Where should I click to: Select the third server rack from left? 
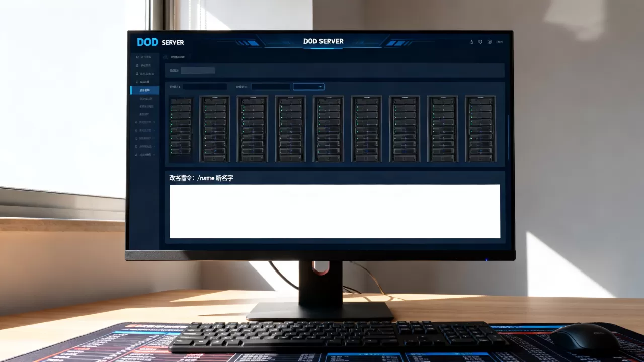[253, 129]
